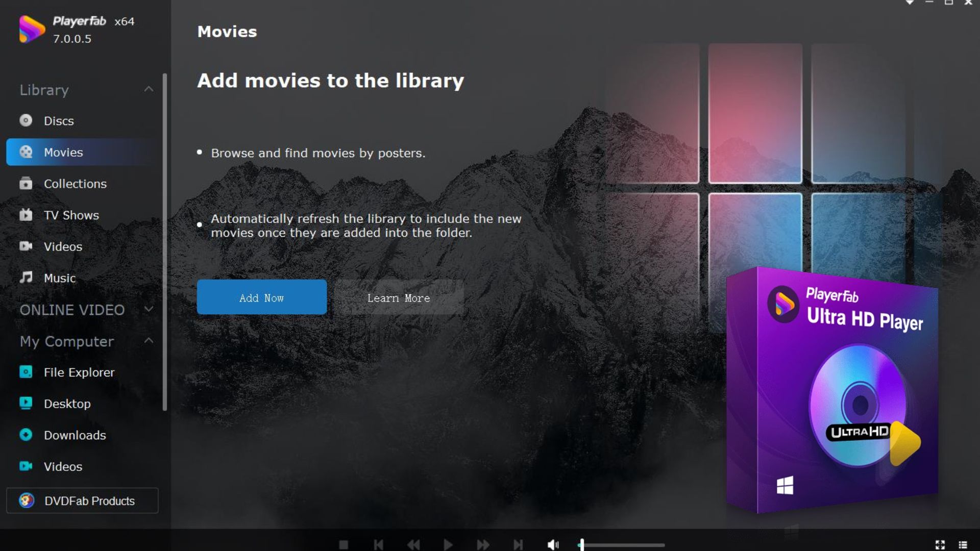
Task: Open File Explorer under My Computer
Action: [x=82, y=372]
